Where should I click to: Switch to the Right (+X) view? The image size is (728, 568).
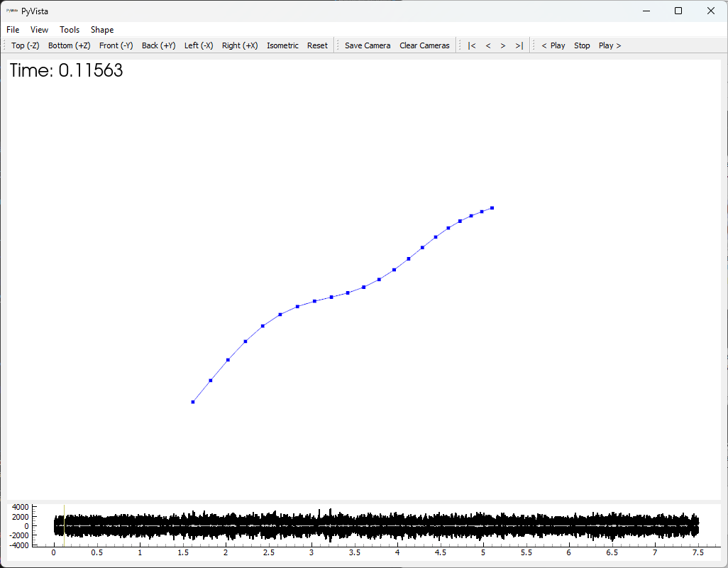coord(240,45)
